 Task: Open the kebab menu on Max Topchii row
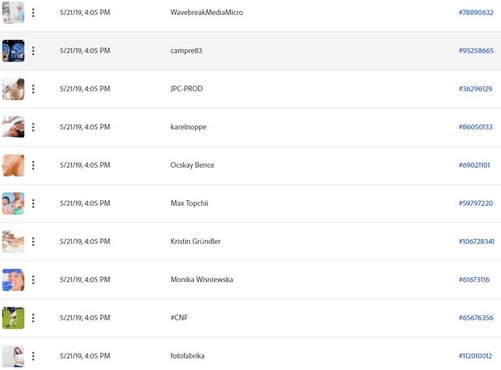[33, 203]
